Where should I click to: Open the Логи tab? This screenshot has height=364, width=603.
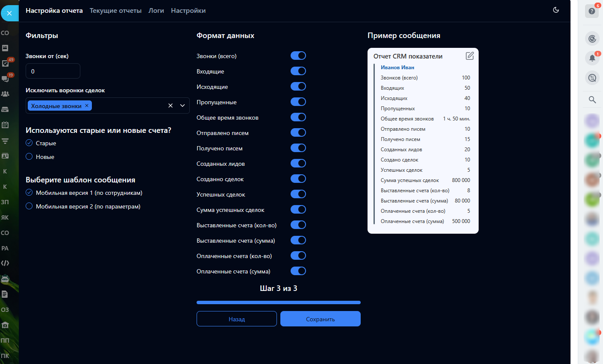pos(156,11)
